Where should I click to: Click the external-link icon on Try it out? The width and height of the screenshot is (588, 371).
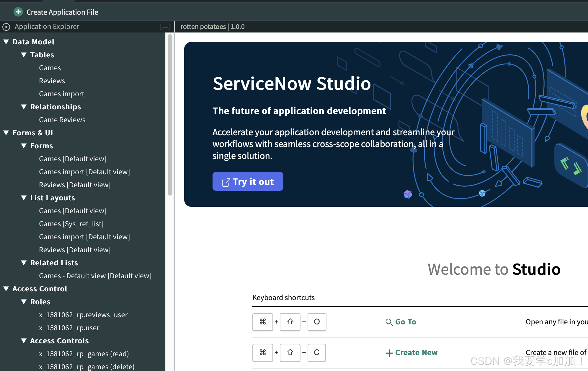(226, 182)
